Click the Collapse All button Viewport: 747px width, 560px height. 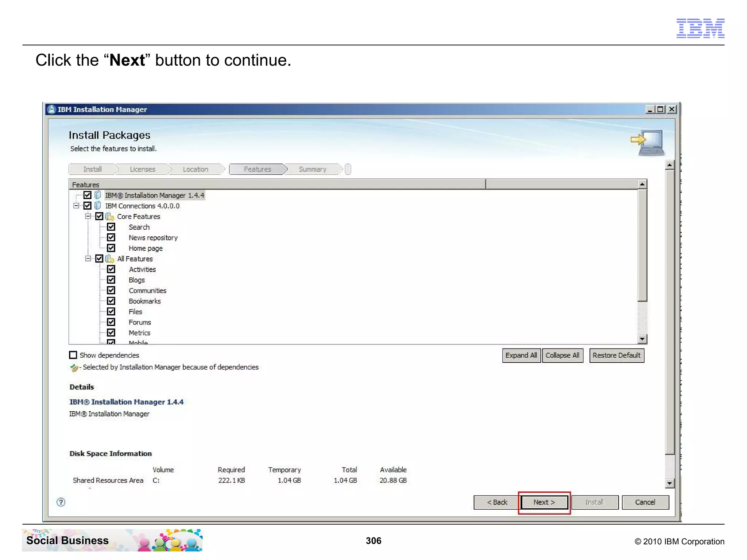coord(562,355)
